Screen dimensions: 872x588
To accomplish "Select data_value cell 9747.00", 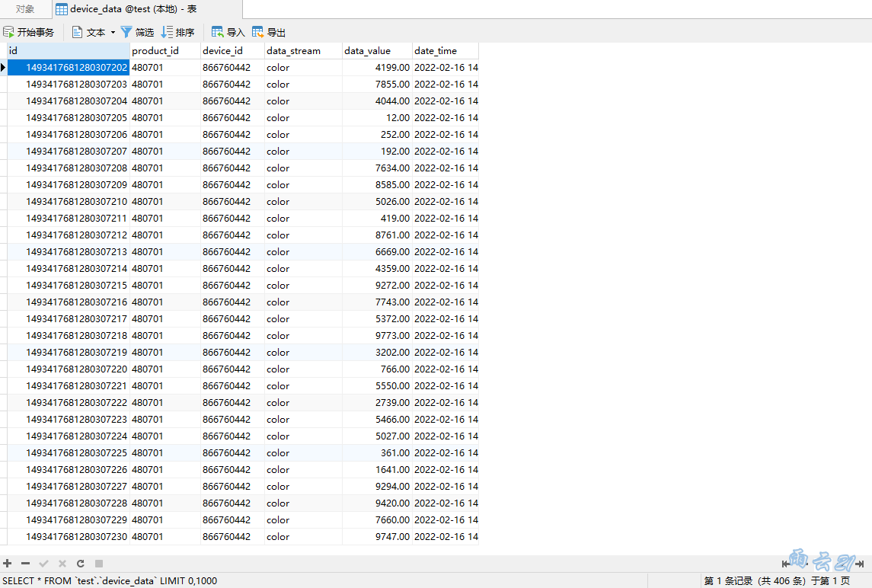I will [377, 537].
